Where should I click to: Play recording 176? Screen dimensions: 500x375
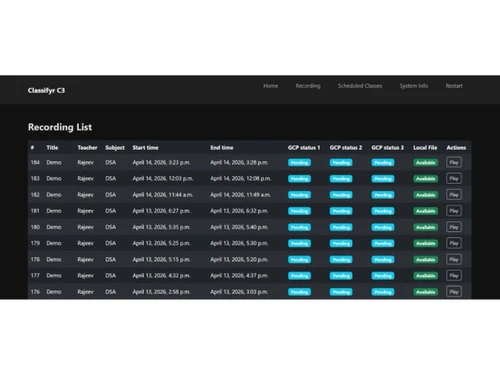(x=454, y=292)
